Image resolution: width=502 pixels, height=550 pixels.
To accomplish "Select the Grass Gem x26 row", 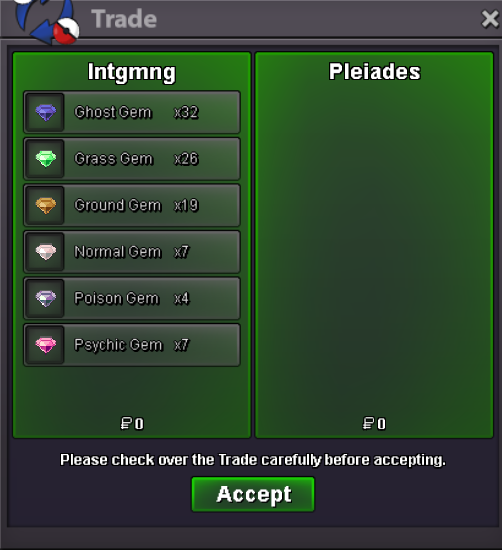I will coord(132,159).
